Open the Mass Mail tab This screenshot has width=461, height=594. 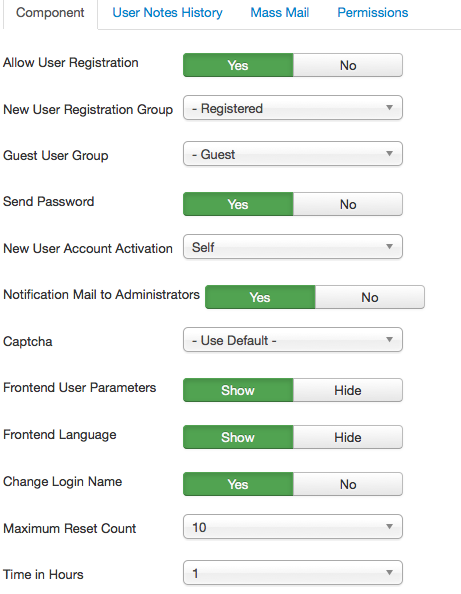(280, 13)
